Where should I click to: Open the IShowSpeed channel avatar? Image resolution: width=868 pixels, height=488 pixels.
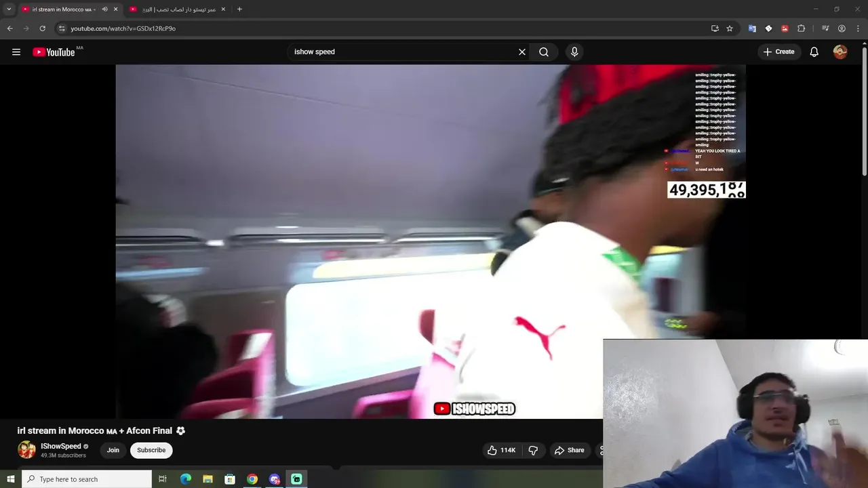pos(26,450)
